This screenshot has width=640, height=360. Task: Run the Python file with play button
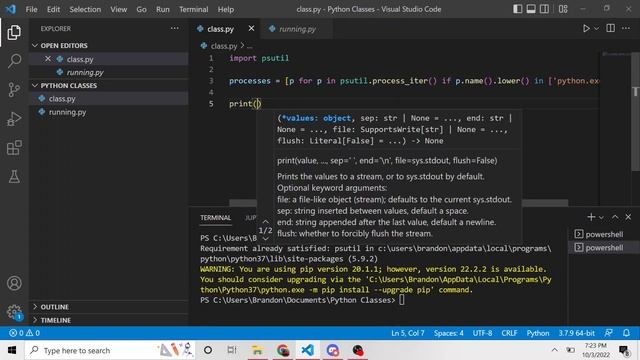click(x=586, y=29)
